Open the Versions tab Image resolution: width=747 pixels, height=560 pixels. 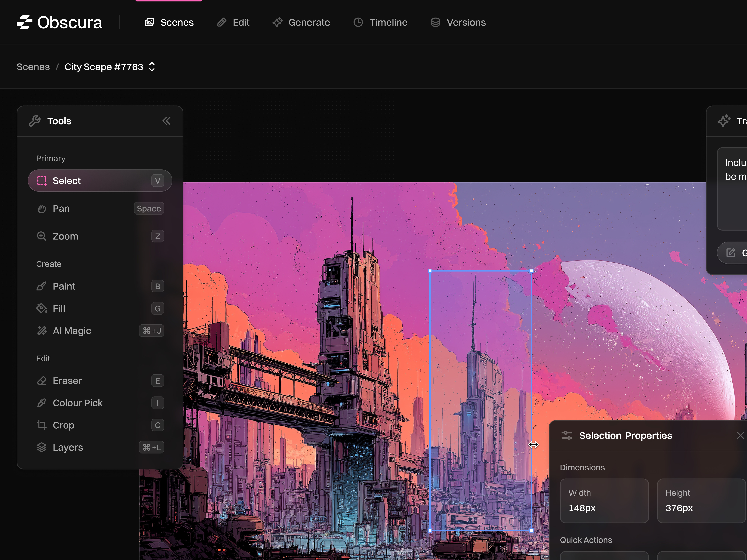(458, 22)
